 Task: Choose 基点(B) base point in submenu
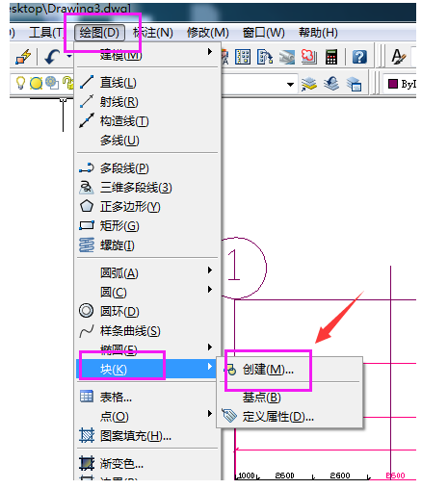pos(289,398)
